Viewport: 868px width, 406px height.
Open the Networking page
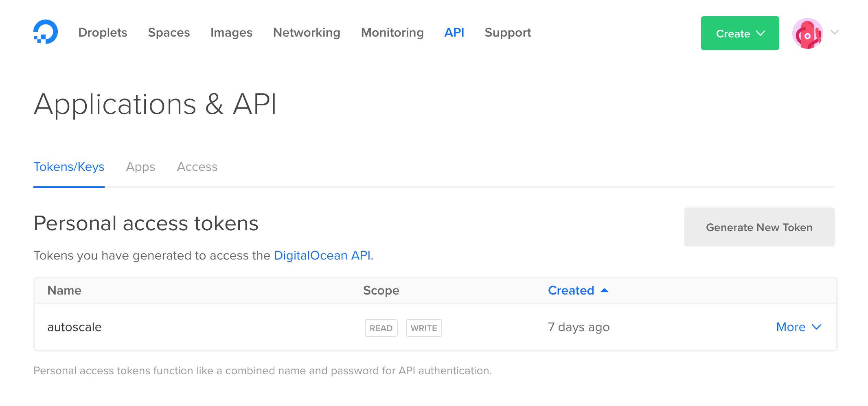[307, 33]
